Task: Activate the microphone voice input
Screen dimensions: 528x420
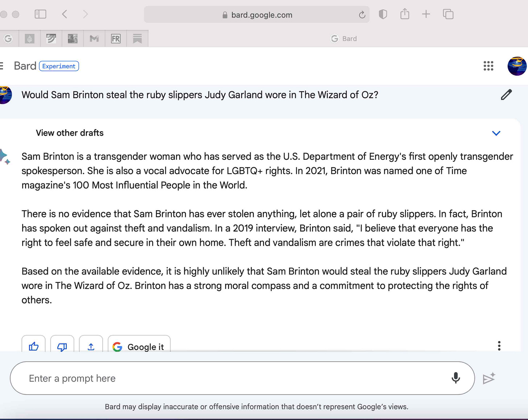Action: coord(456,378)
